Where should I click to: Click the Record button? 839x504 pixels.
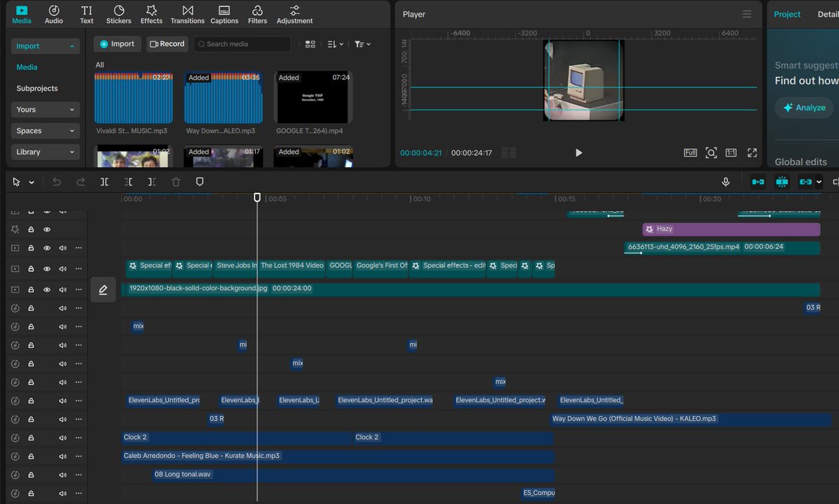click(x=167, y=44)
